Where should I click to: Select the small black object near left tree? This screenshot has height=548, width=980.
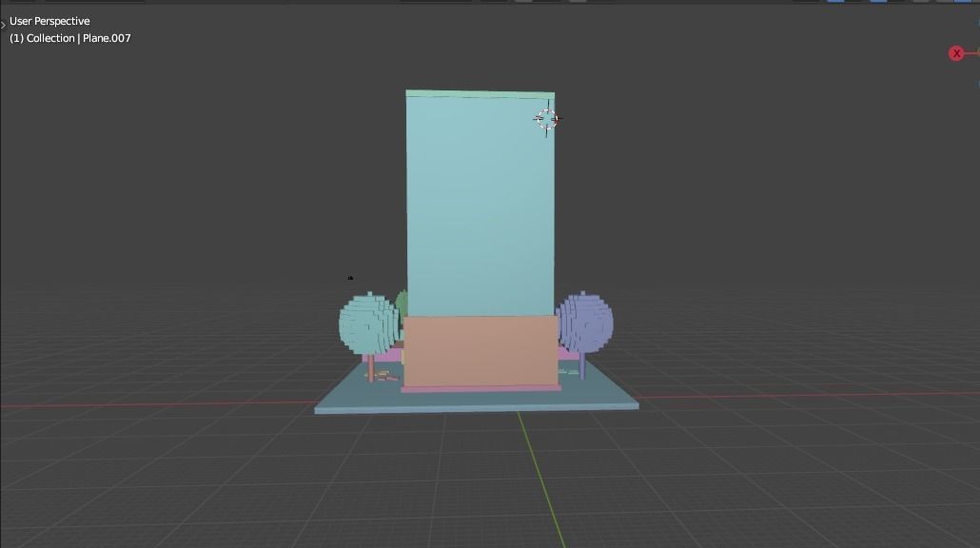351,278
